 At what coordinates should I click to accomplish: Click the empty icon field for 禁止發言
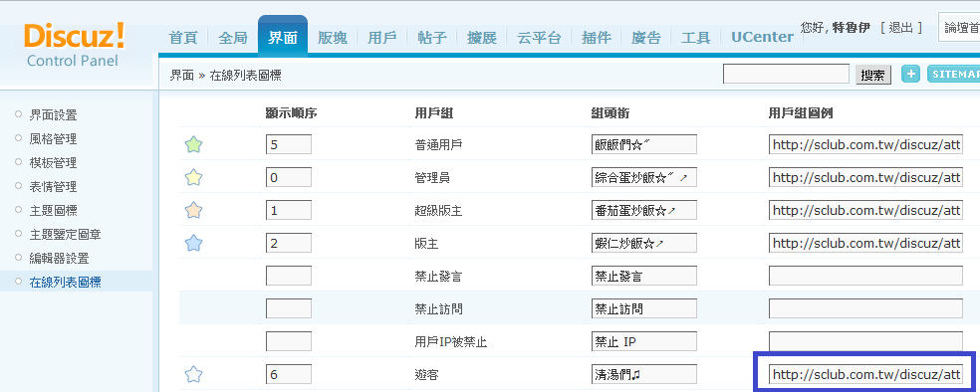(x=865, y=276)
